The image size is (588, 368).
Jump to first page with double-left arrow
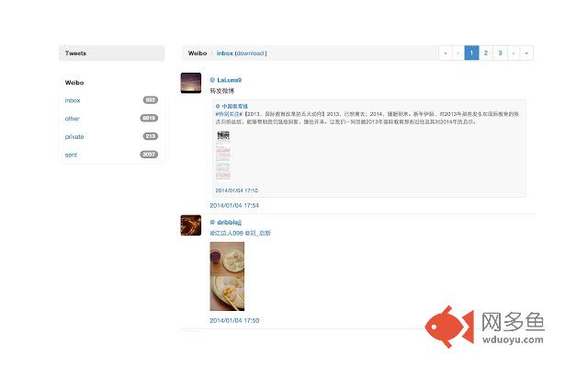(446, 53)
